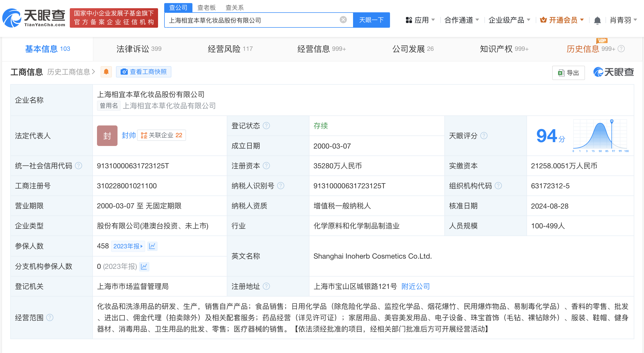644x353 pixels.
Task: Expand the 2023年报 insured count selector
Action: click(128, 246)
